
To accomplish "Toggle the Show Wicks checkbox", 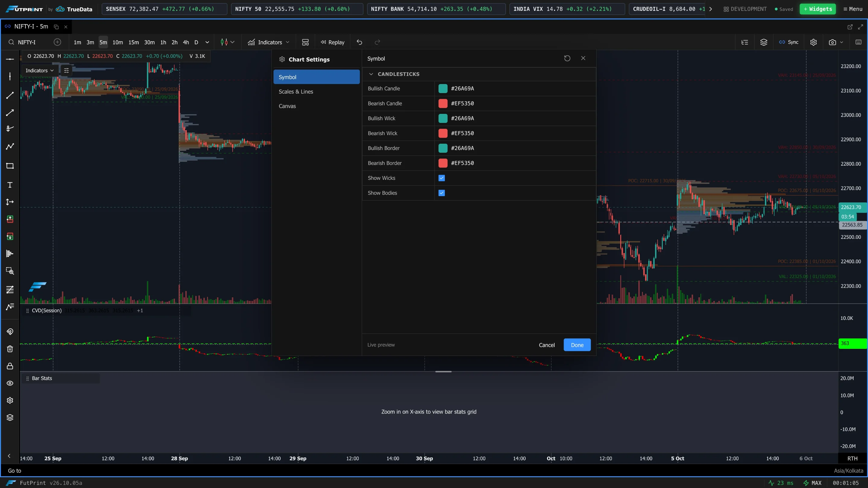I will click(442, 178).
